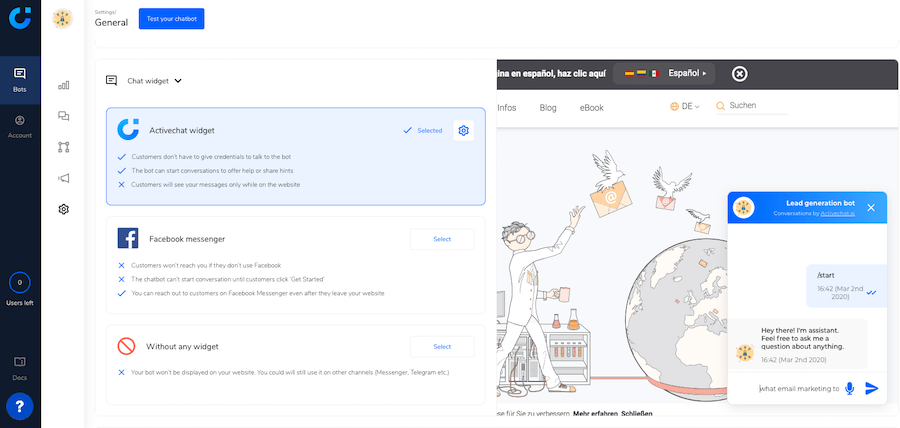Click the Selected status on Activechat widget
The image size is (900, 428).
click(x=423, y=131)
